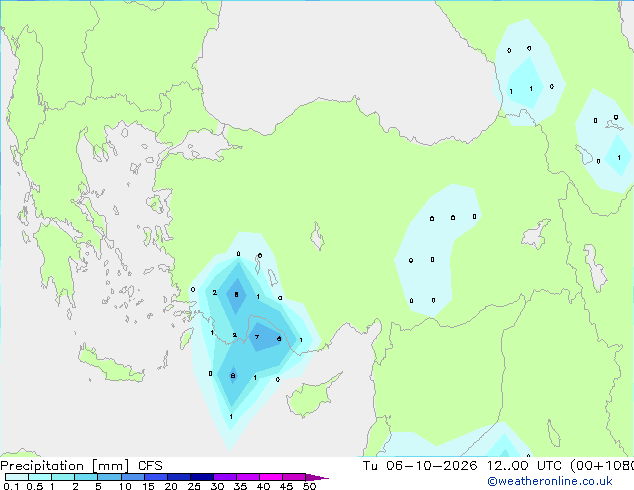Click the legend label '40'

(263, 486)
